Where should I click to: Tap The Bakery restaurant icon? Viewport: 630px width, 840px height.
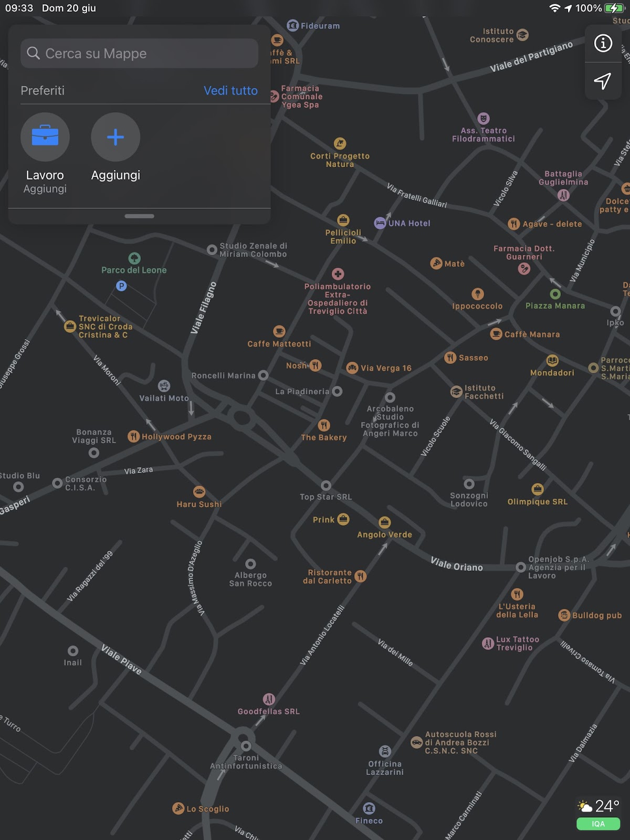tap(324, 425)
